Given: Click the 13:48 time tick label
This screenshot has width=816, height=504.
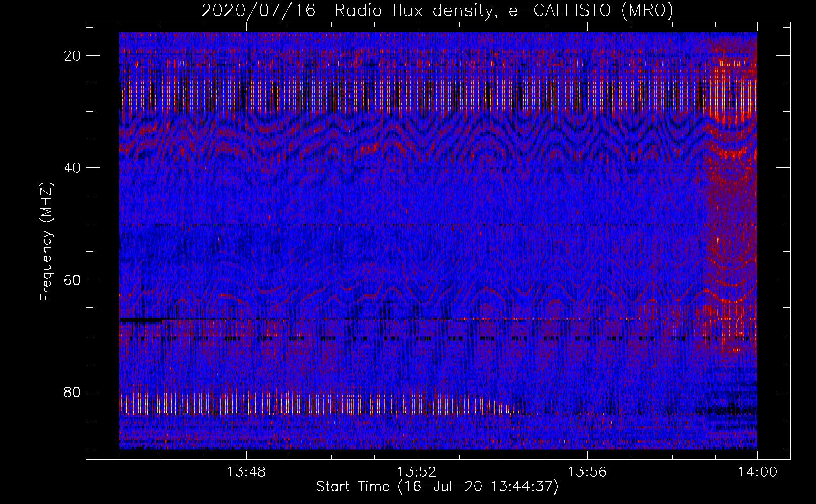Looking at the screenshot, I should coord(246,472).
